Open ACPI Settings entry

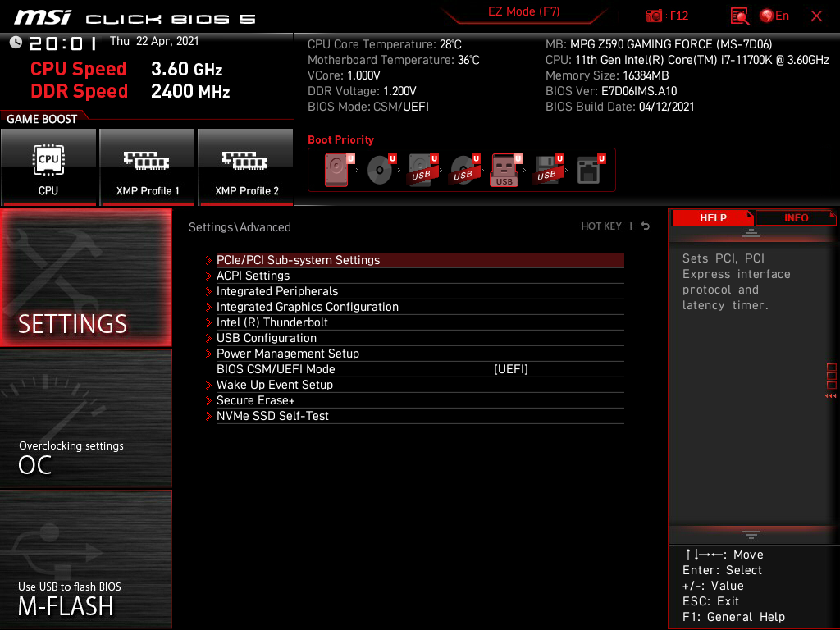click(x=420, y=276)
